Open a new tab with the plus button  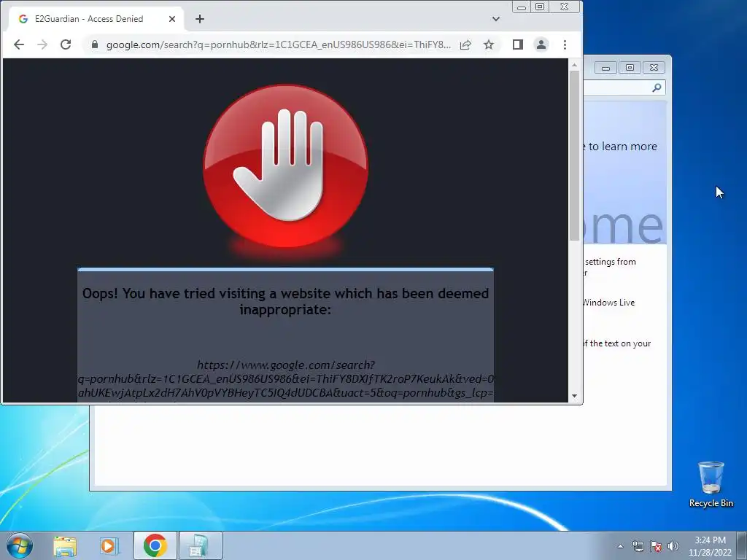200,19
